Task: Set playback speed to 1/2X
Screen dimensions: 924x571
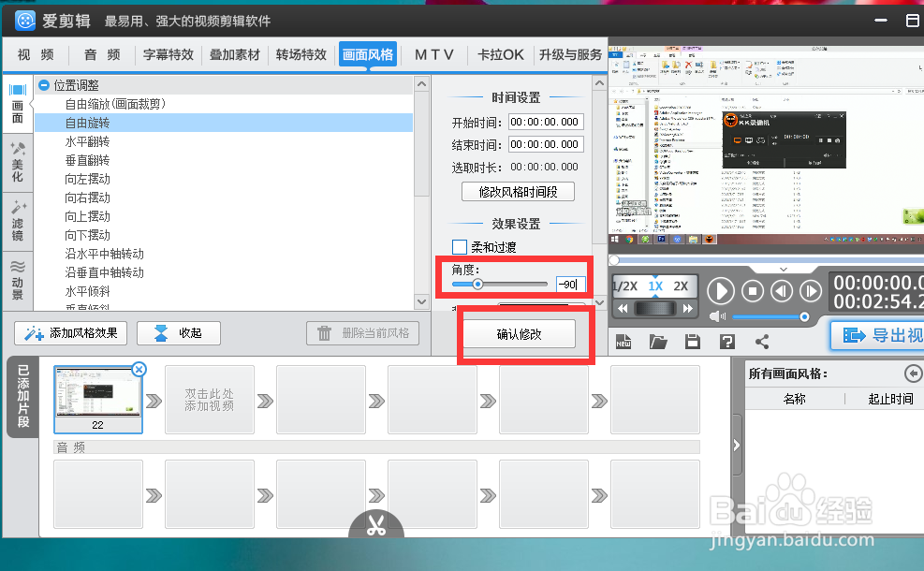Action: (624, 286)
